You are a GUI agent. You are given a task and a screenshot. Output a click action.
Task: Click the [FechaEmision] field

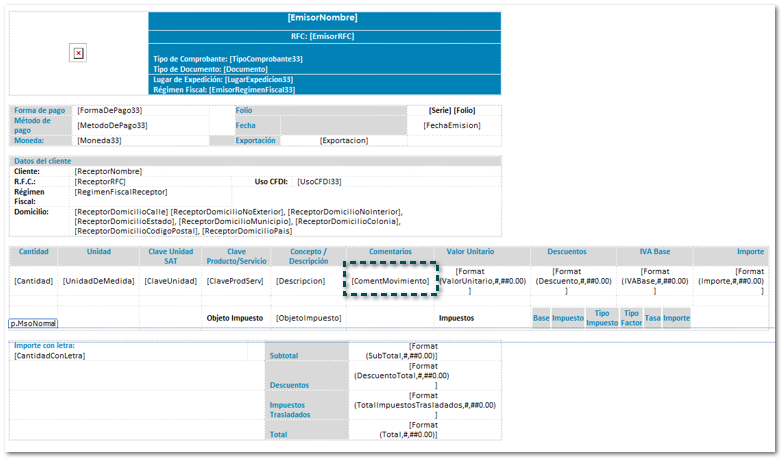452,126
